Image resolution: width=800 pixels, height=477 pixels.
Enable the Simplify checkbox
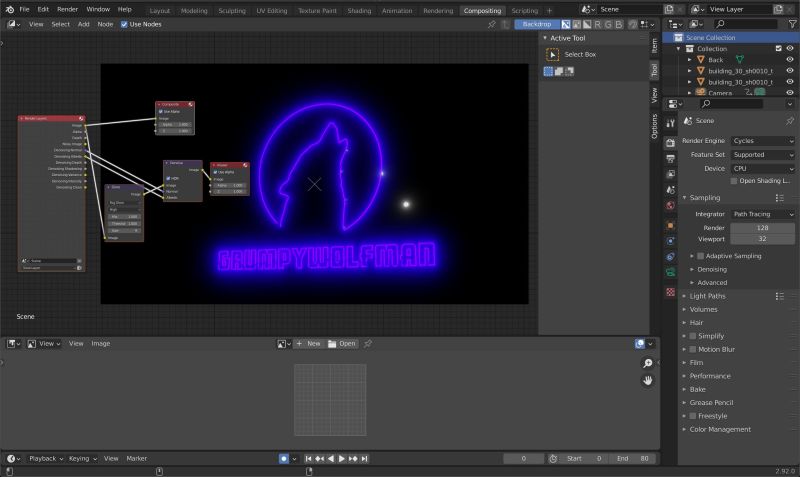(x=693, y=336)
